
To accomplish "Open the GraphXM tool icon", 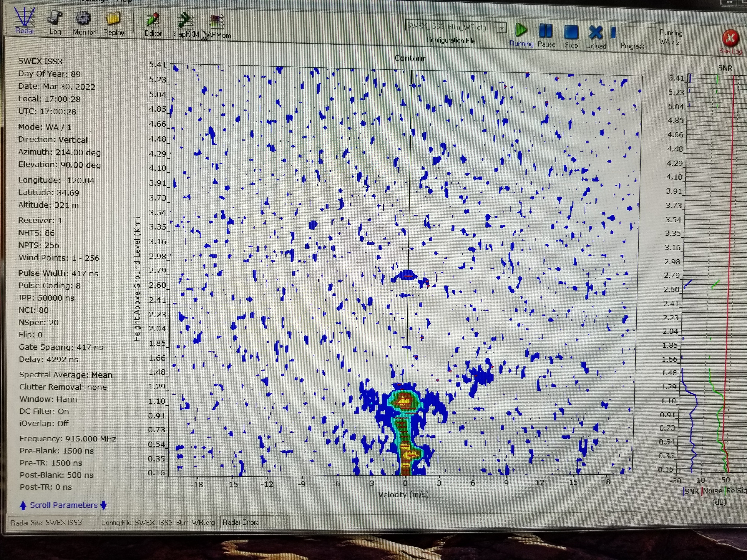I will 185,21.
